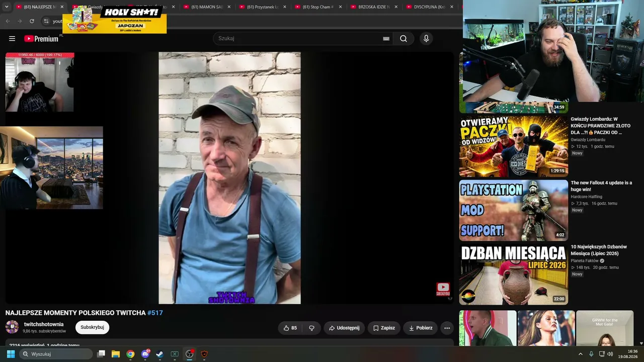Save video with Zapisz button
The width and height of the screenshot is (644, 362).
384,328
